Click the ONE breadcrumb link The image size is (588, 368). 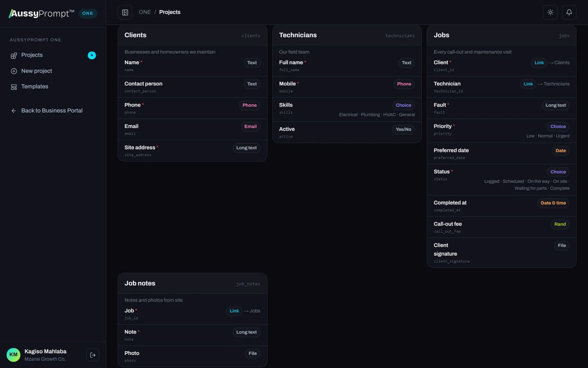point(145,12)
